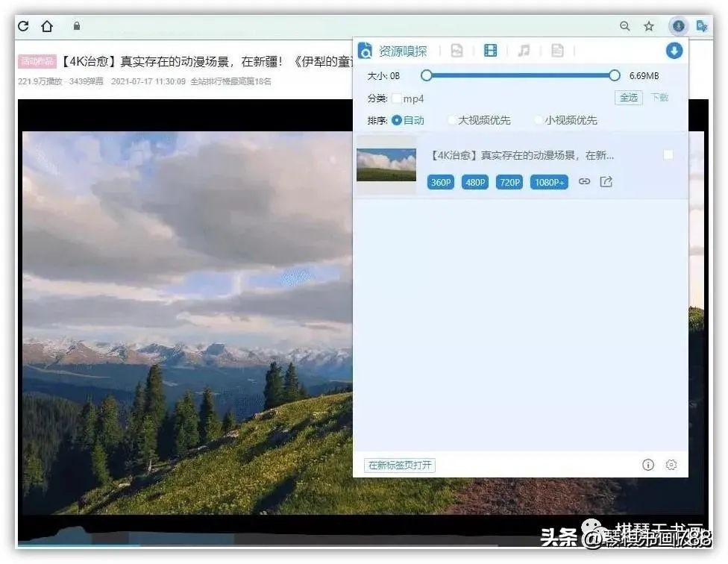728x564 pixels.
Task: Open the video thumbnail in the resource list
Action: tap(386, 165)
